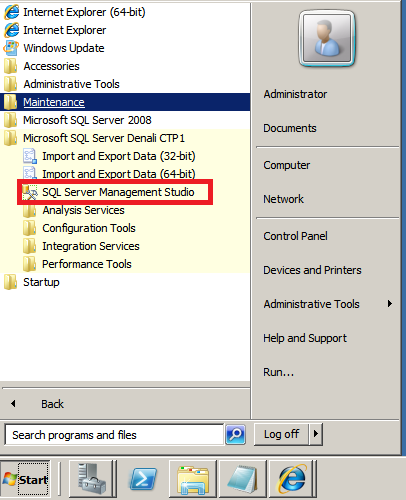Open Notepad from the taskbar
Viewport: 406px width, 500px height.
(242, 479)
